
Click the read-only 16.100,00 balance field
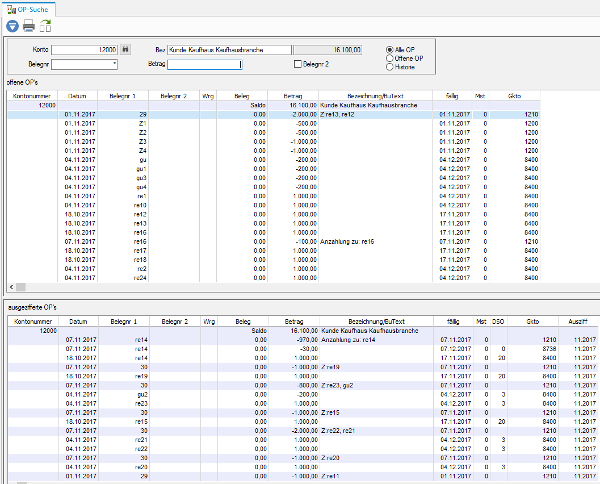328,50
